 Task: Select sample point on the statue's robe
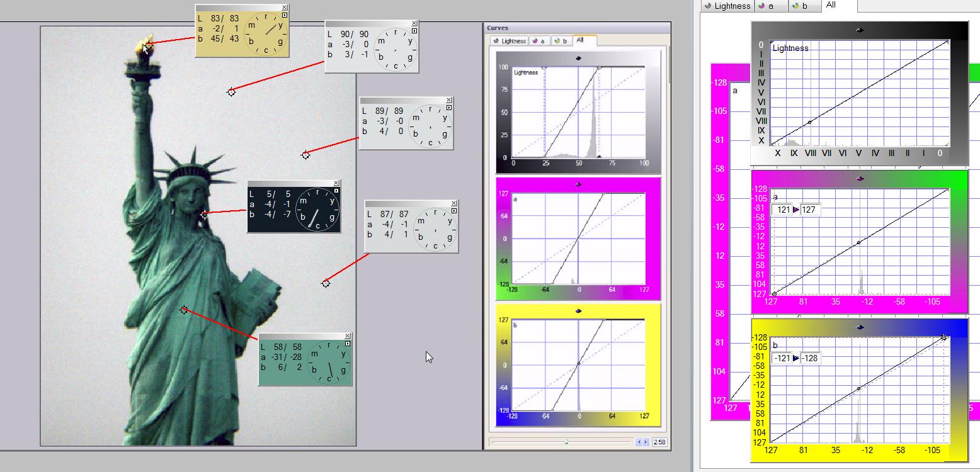click(x=184, y=310)
